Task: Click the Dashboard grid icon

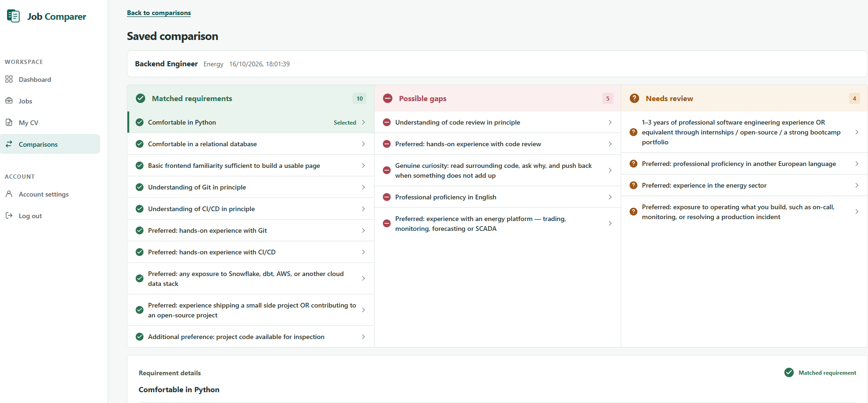Action: click(x=9, y=79)
